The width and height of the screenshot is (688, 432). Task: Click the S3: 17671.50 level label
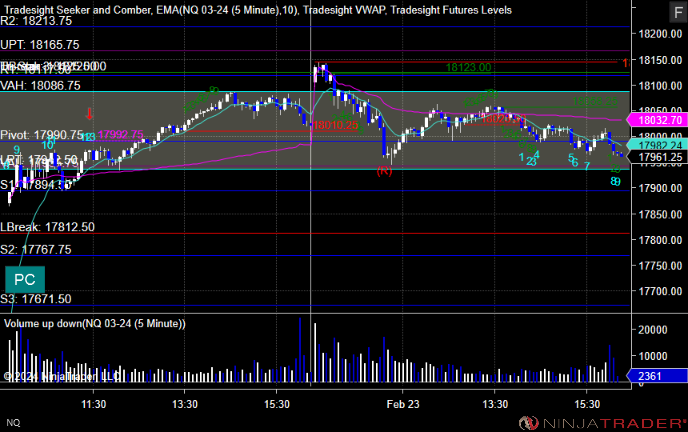(x=36, y=299)
